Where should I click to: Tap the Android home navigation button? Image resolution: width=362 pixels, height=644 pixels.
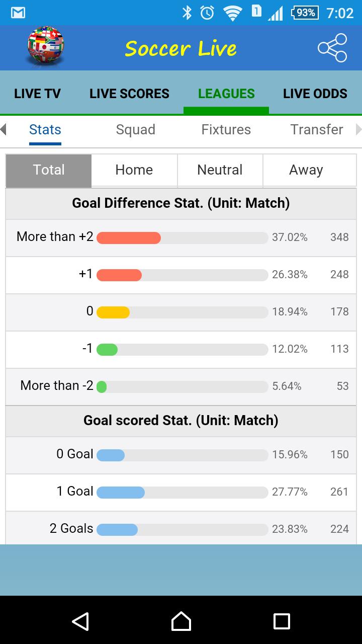click(x=181, y=621)
